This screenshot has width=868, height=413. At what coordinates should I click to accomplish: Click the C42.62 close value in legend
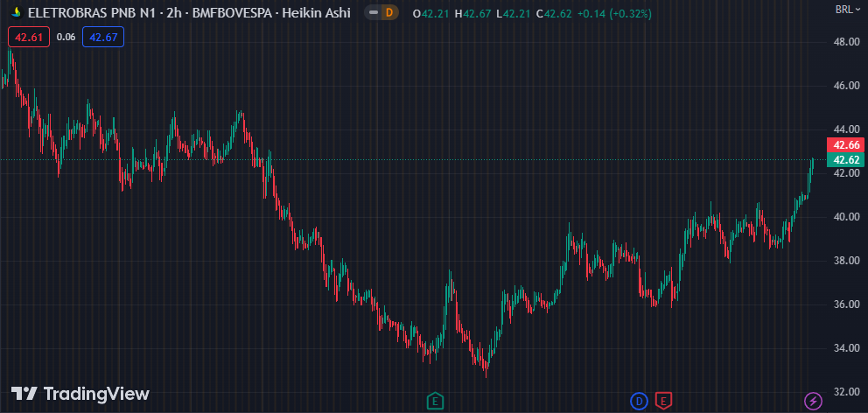tap(554, 13)
